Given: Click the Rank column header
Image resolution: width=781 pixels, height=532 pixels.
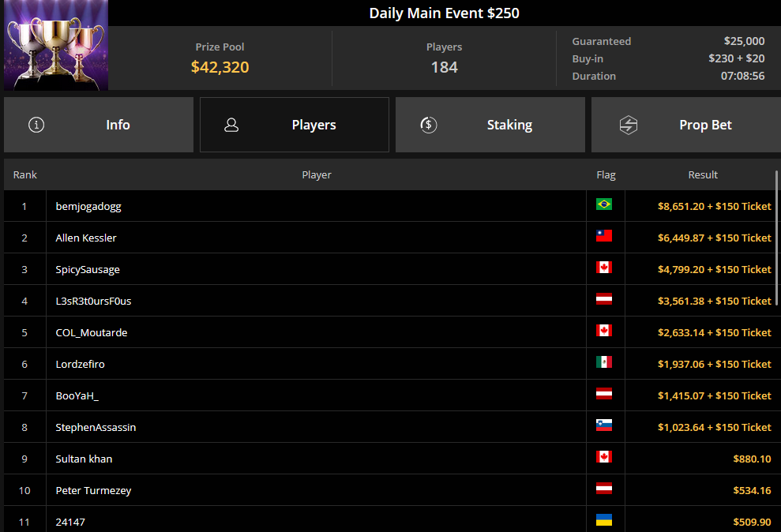Looking at the screenshot, I should [25, 174].
